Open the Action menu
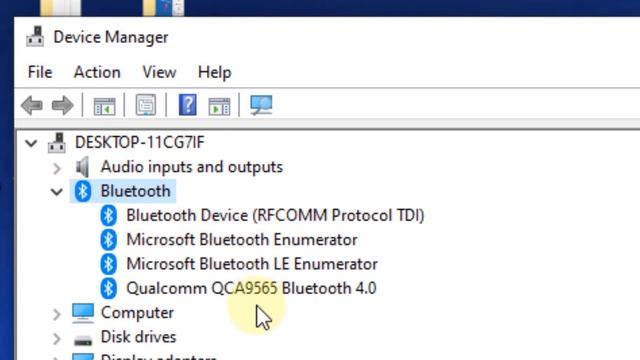The width and height of the screenshot is (640, 360). [x=97, y=72]
